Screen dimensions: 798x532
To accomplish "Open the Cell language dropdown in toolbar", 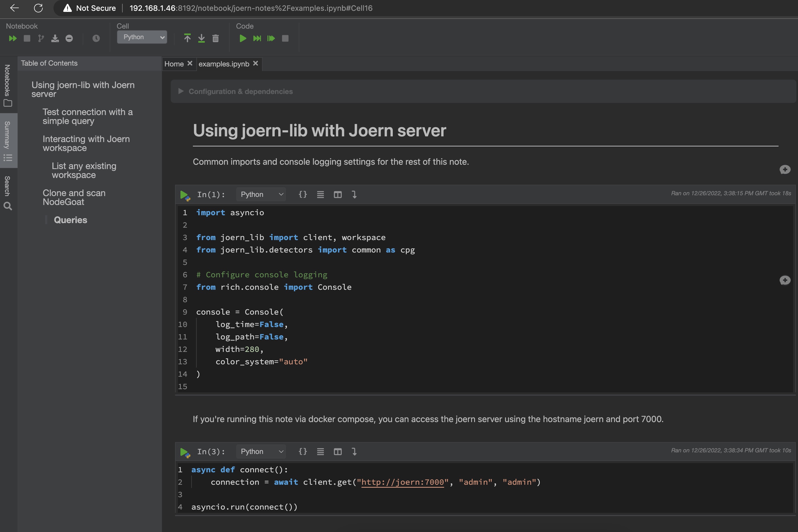I will click(142, 37).
